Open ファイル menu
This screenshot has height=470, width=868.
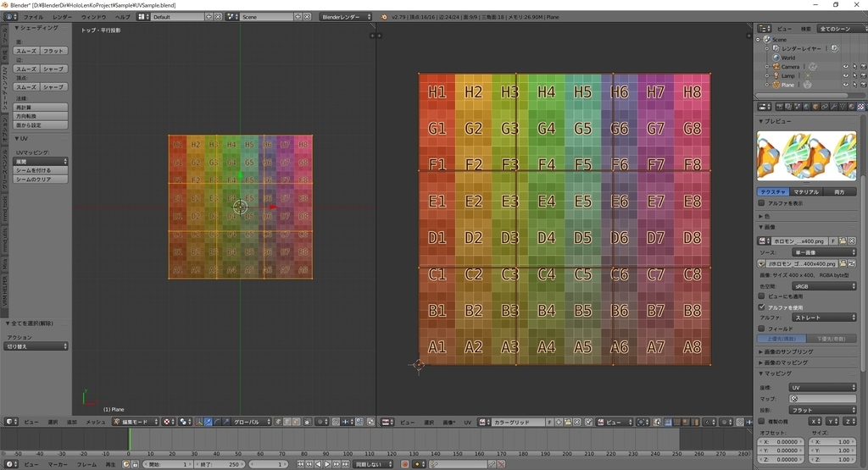[x=33, y=17]
